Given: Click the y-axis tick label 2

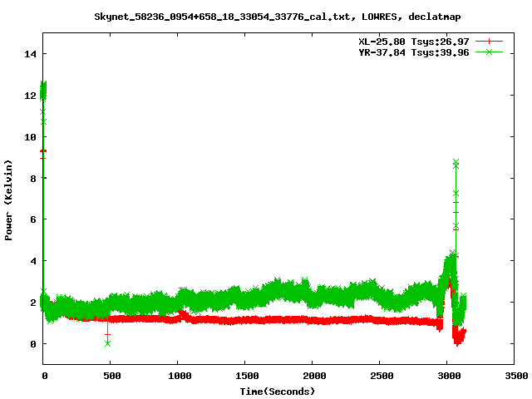Looking at the screenshot, I should pos(33,303).
